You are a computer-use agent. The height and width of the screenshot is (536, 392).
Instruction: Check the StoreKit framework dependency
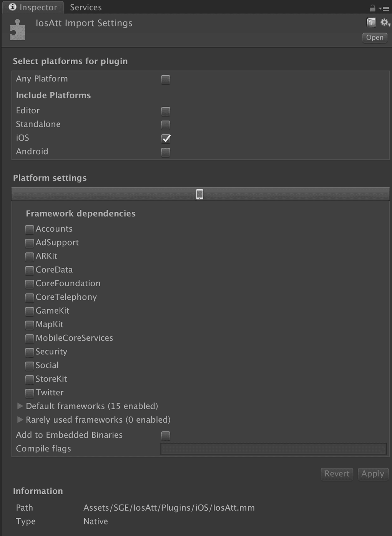point(30,379)
